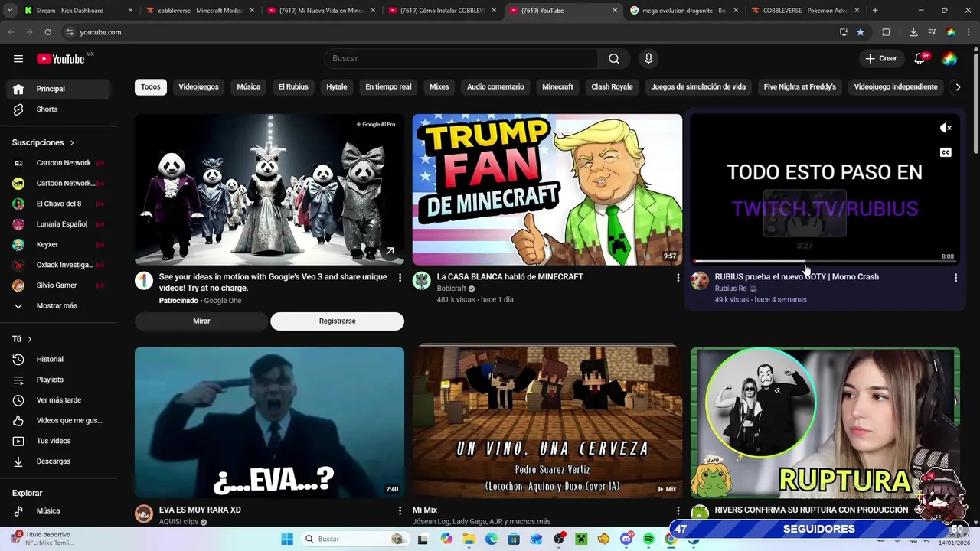Expand the Tú section chevron
This screenshot has width=980, height=551.
30,339
